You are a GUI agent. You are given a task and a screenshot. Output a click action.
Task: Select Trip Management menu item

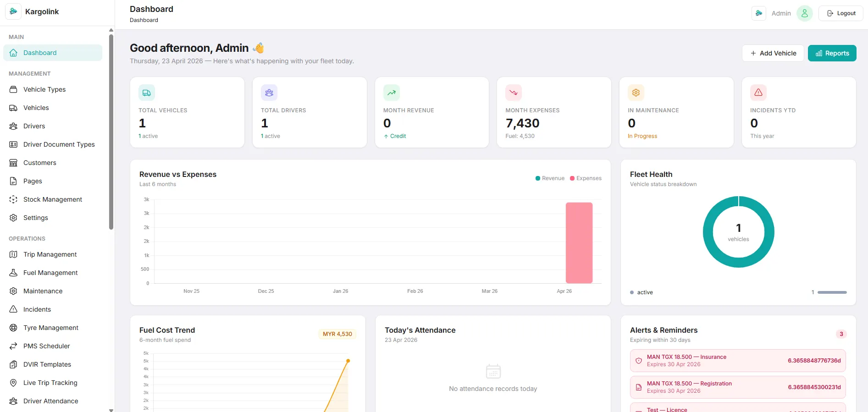[53, 254]
